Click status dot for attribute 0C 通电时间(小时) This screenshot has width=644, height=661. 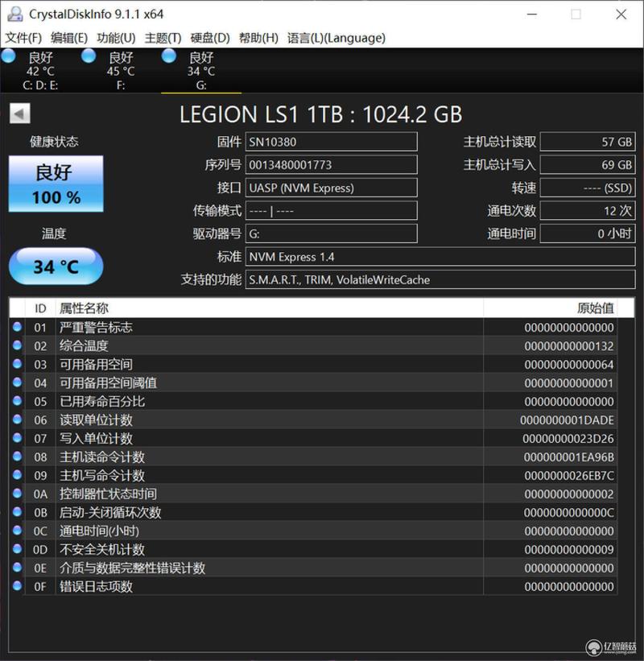[x=17, y=531]
